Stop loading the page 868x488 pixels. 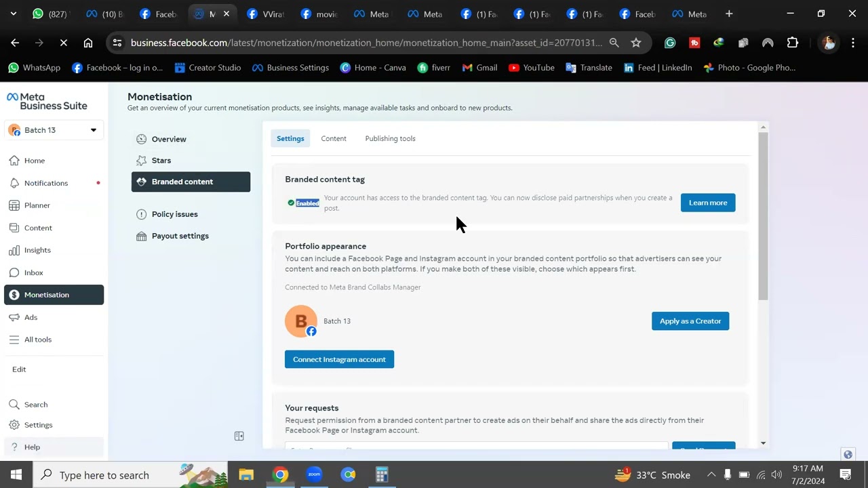click(63, 43)
